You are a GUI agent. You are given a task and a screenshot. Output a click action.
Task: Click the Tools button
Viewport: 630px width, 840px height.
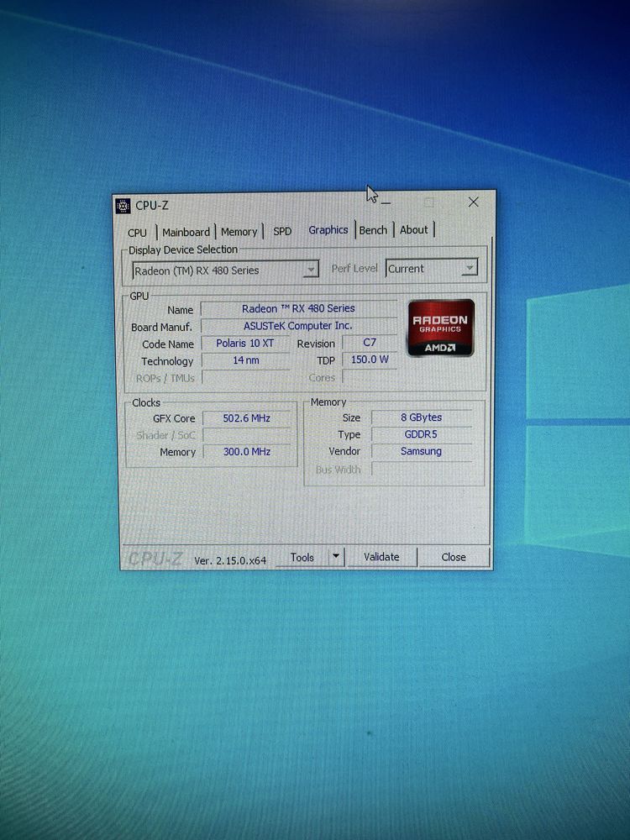(302, 558)
